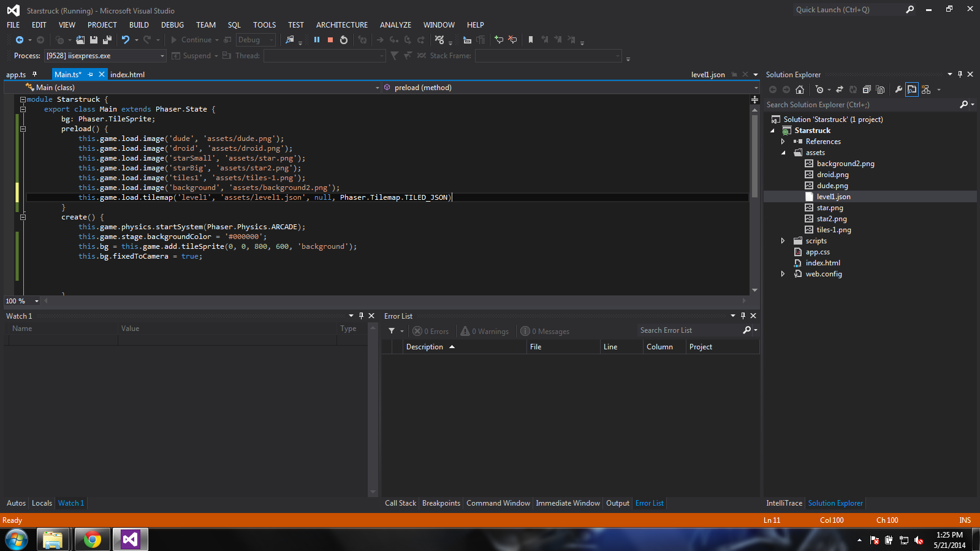Pin the Watch 1 panel
Viewport: 980px width, 551px height.
pos(361,316)
